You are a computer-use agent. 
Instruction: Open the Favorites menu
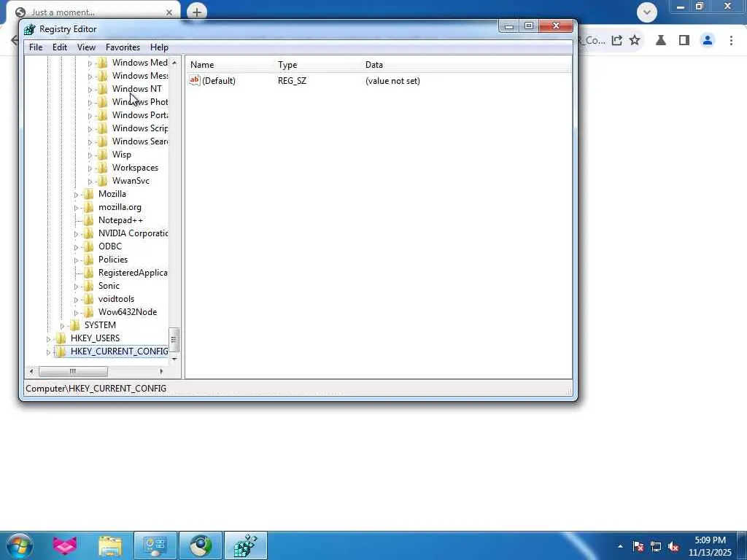tap(123, 47)
